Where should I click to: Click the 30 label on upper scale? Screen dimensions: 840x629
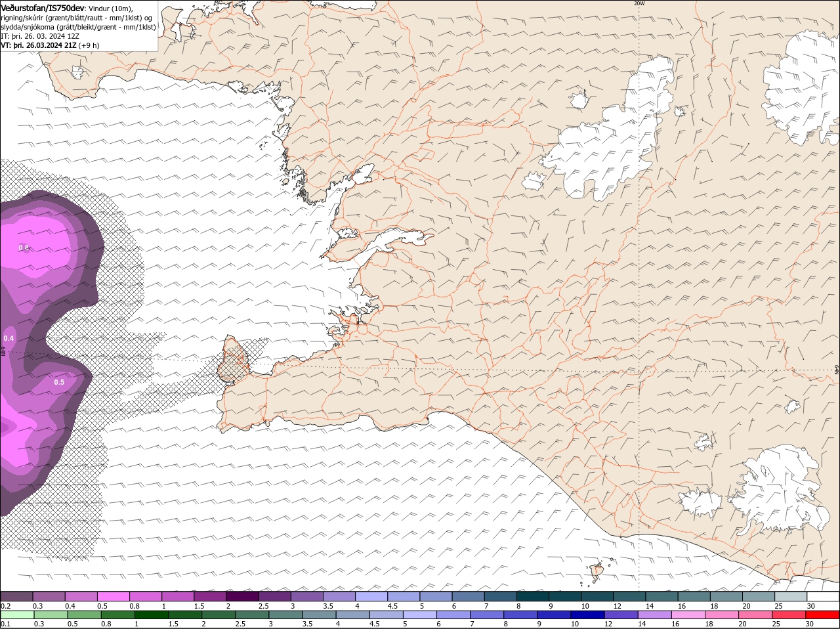(810, 605)
